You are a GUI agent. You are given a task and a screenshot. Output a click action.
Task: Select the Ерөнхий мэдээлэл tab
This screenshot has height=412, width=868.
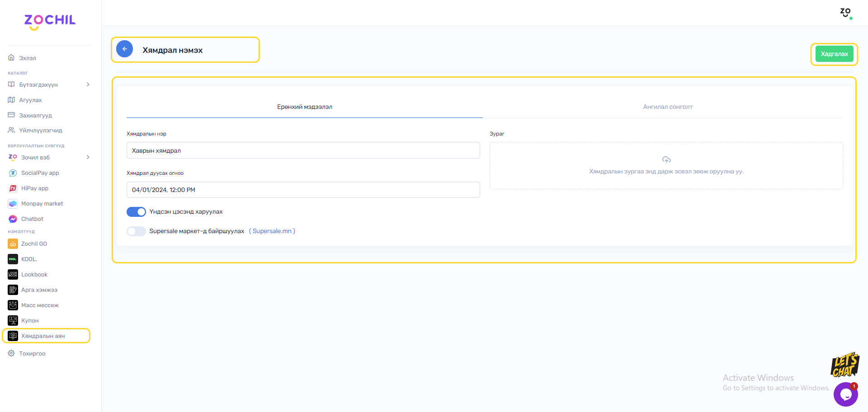pos(304,107)
